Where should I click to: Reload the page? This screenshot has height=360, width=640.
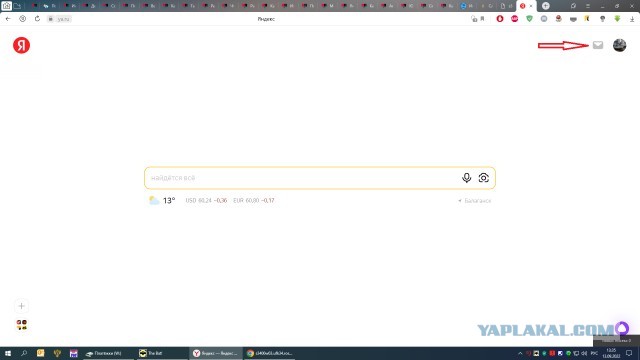pos(37,19)
